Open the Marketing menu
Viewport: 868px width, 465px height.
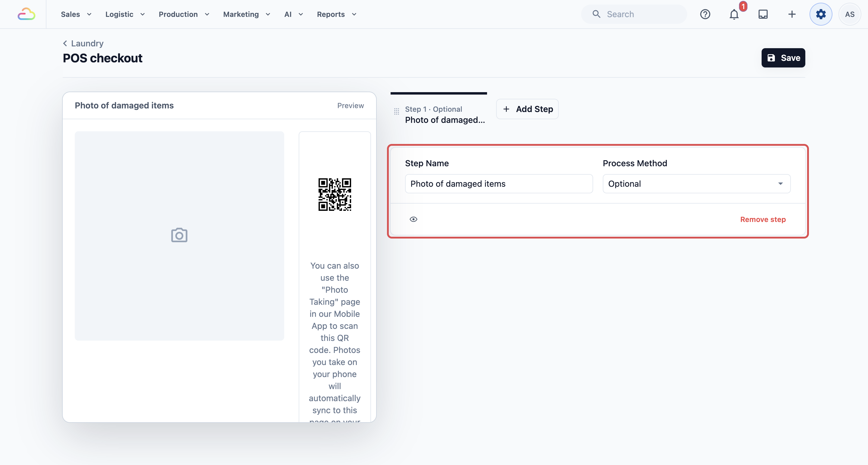(247, 14)
